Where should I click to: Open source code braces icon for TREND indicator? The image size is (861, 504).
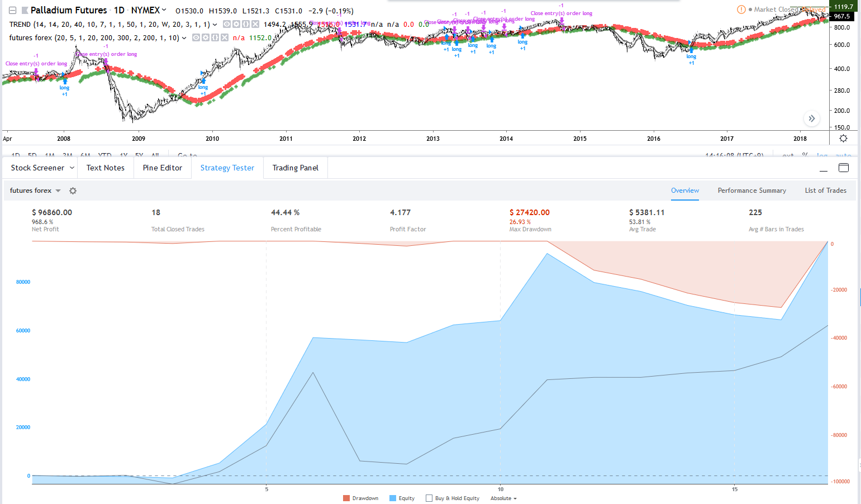click(x=245, y=24)
